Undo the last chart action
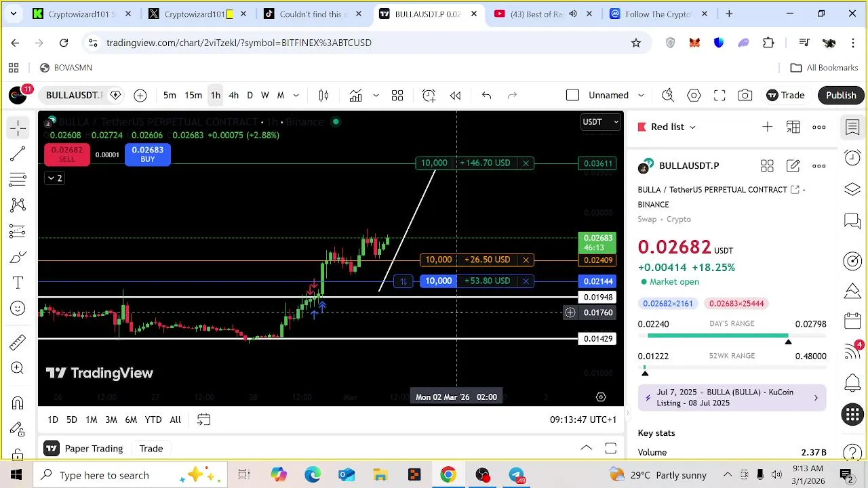This screenshot has height=488, width=868. [486, 96]
